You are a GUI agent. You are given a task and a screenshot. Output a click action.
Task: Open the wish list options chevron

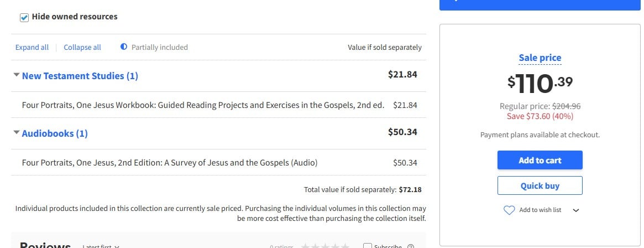pyautogui.click(x=575, y=210)
